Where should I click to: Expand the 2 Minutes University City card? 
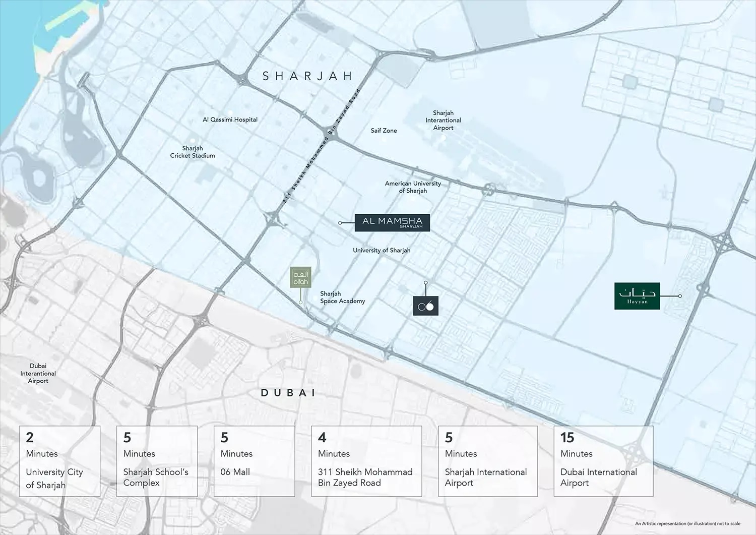click(x=60, y=460)
